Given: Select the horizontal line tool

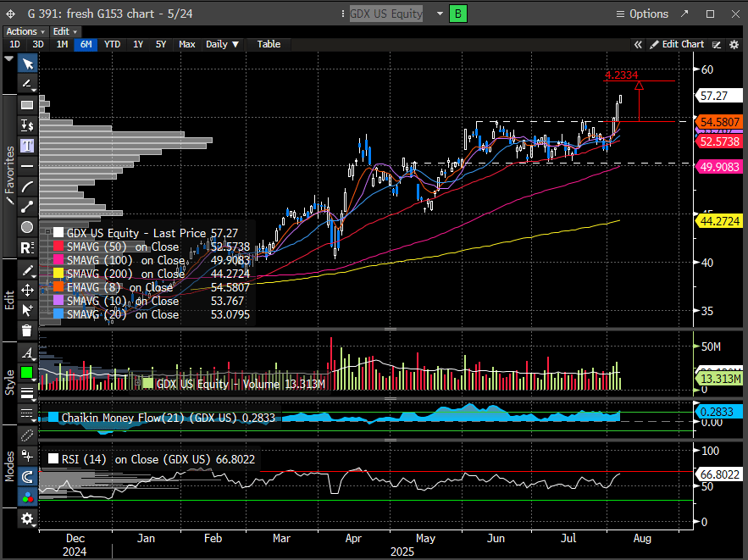Looking at the screenshot, I should click(x=28, y=166).
